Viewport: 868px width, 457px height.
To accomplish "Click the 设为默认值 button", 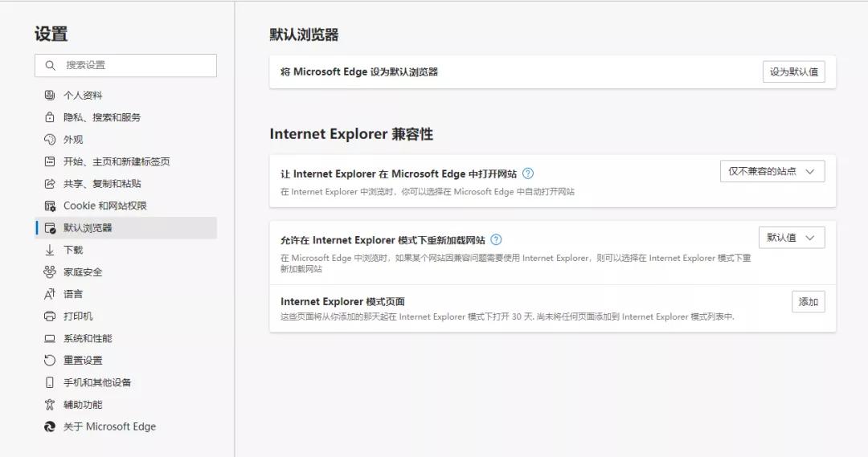I will 794,72.
